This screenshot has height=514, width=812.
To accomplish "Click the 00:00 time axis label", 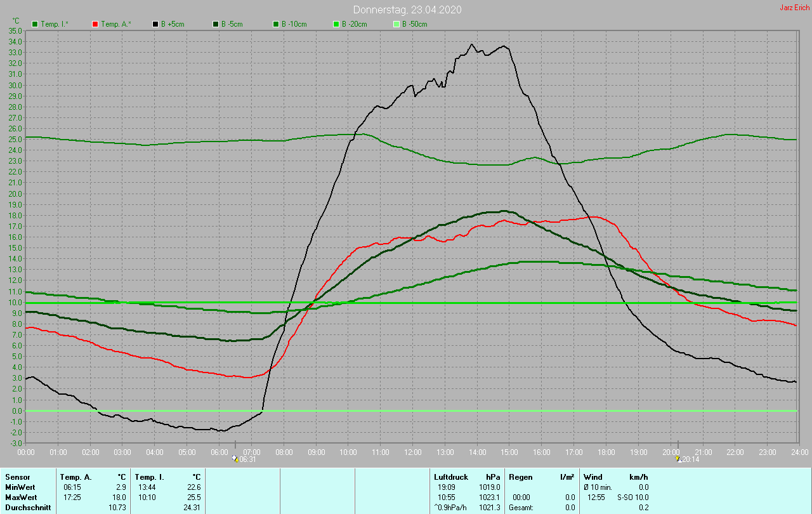I will (26, 452).
